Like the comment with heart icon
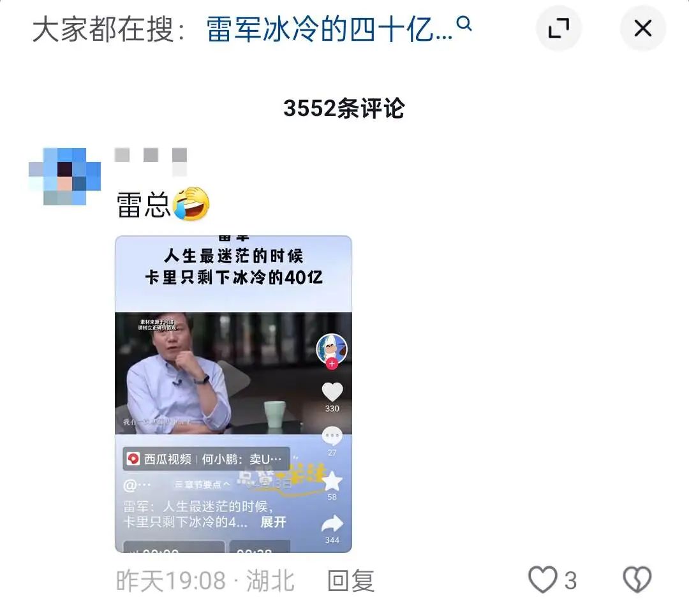Screen dimensions: 689x616 pos(543,580)
